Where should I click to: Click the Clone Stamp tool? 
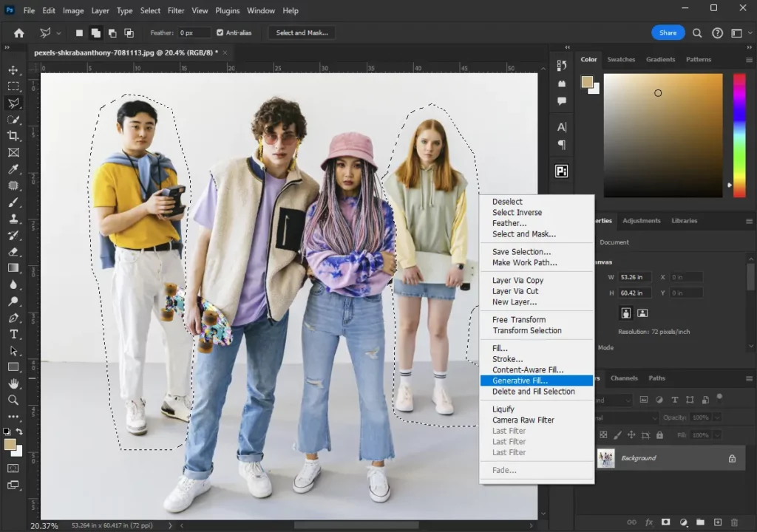[x=13, y=219]
